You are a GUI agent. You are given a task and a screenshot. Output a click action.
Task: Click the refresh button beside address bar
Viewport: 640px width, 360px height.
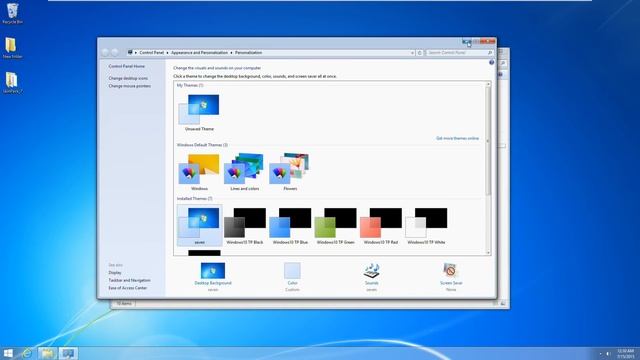(420, 53)
